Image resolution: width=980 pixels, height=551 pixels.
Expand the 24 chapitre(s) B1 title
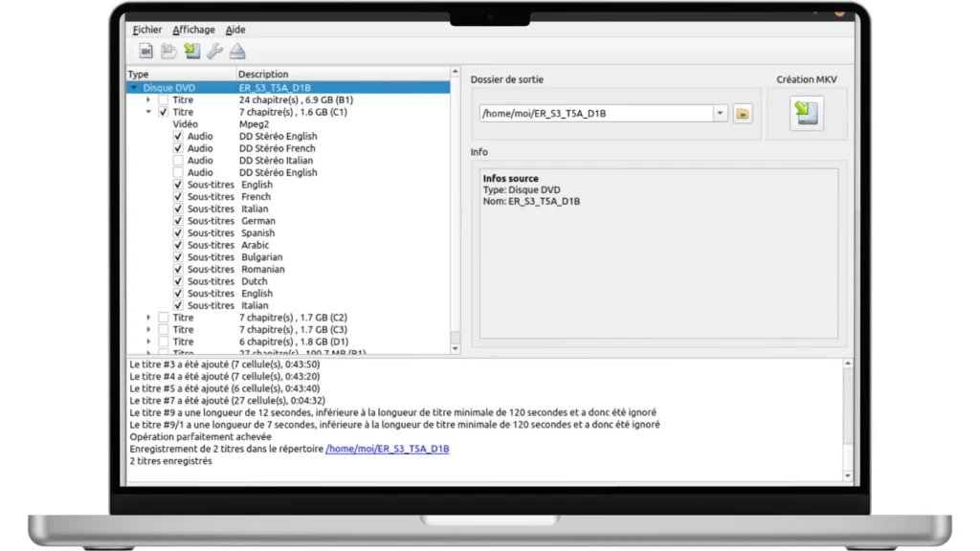coord(148,100)
